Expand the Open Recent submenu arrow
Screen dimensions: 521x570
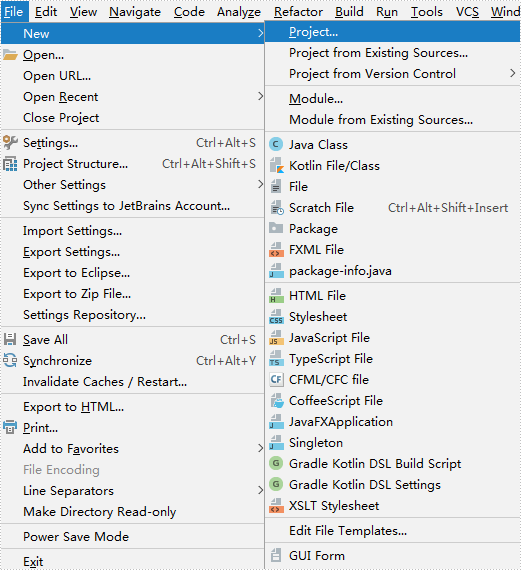click(260, 97)
